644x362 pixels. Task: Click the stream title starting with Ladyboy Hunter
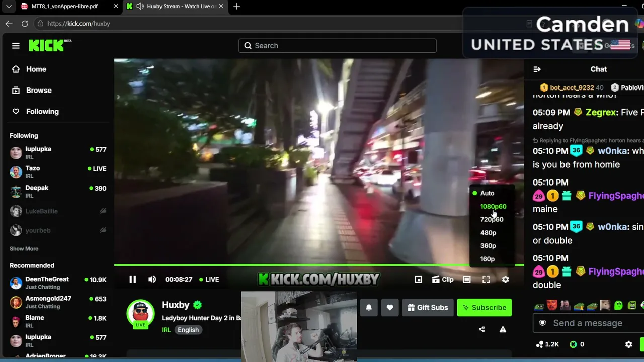point(201,318)
